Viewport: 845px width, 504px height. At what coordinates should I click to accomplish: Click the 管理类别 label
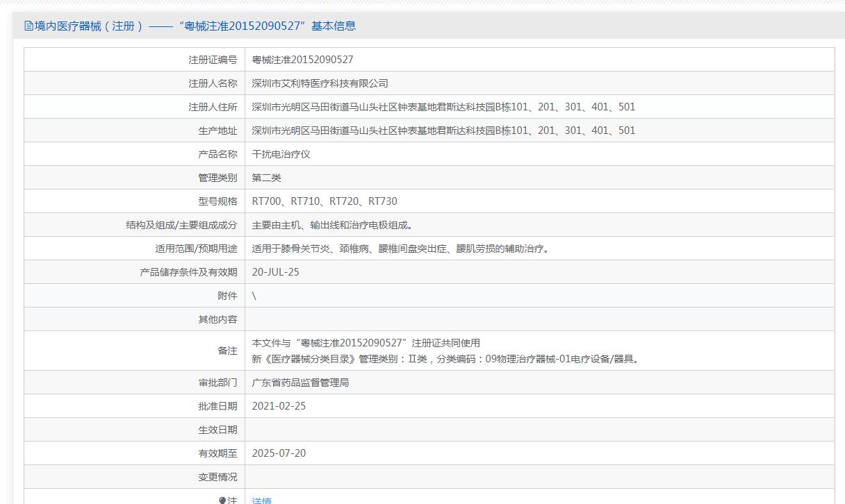tap(218, 178)
